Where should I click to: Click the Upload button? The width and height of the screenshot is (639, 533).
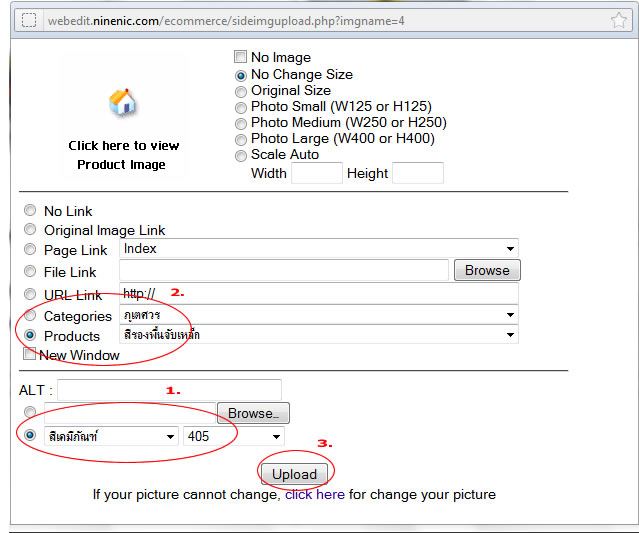(x=294, y=474)
